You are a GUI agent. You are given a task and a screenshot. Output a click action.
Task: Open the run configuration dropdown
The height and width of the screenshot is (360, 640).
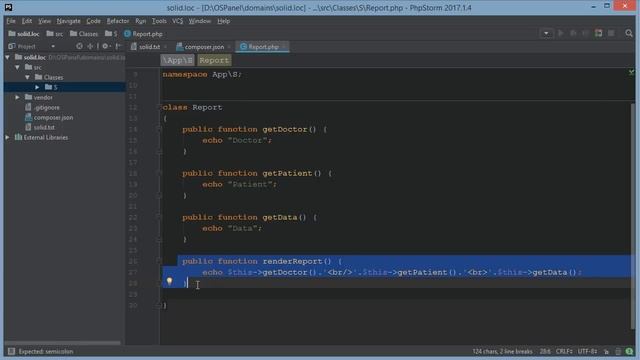point(546,33)
